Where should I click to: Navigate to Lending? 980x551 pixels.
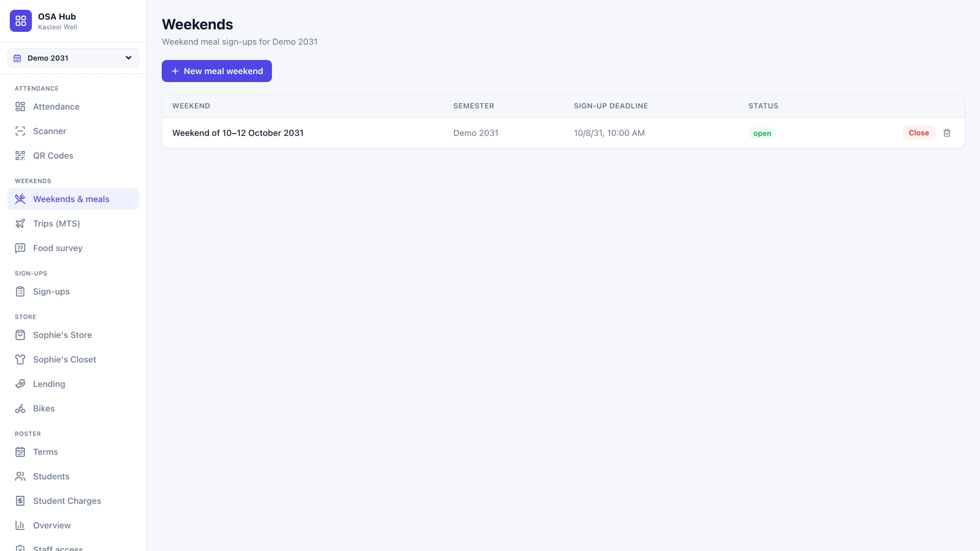click(73, 384)
